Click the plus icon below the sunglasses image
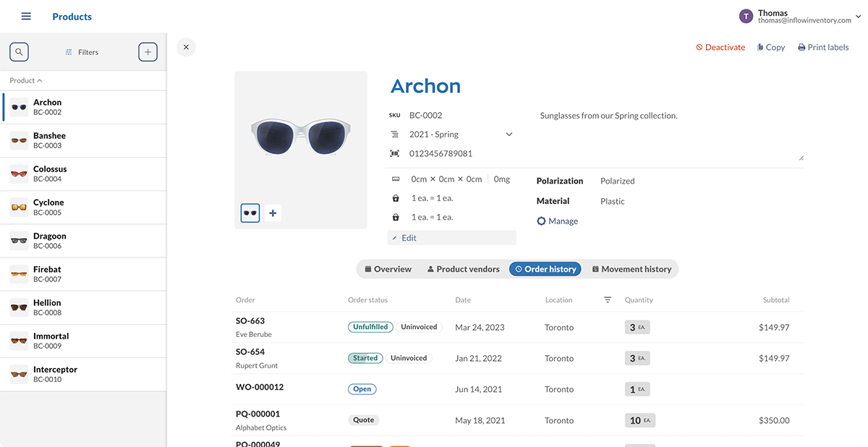868x447 pixels. [273, 213]
